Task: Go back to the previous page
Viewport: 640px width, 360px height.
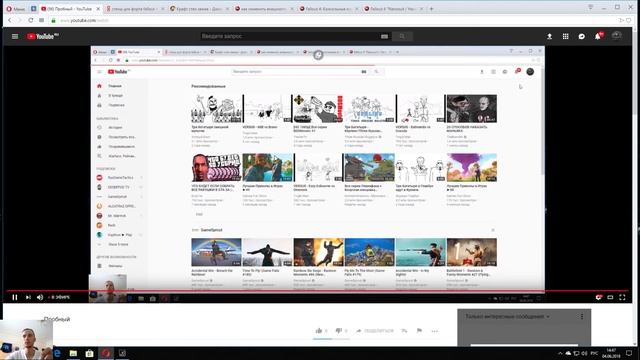Action: 10,20
